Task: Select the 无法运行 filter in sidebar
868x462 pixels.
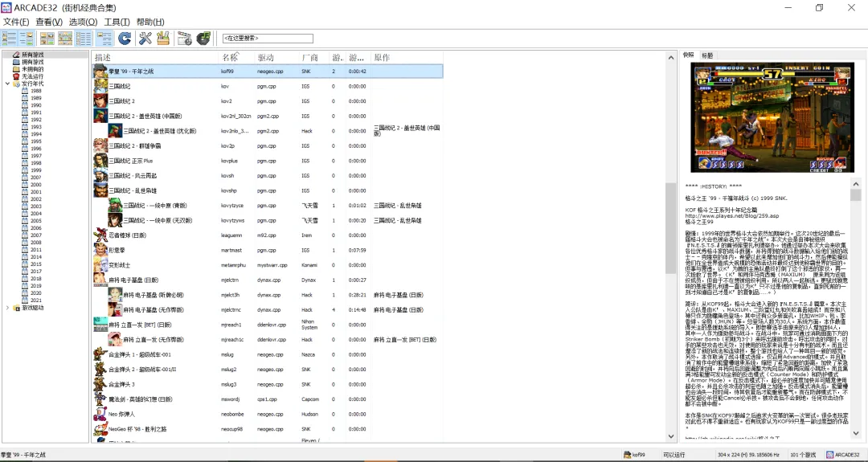Action: coord(32,76)
